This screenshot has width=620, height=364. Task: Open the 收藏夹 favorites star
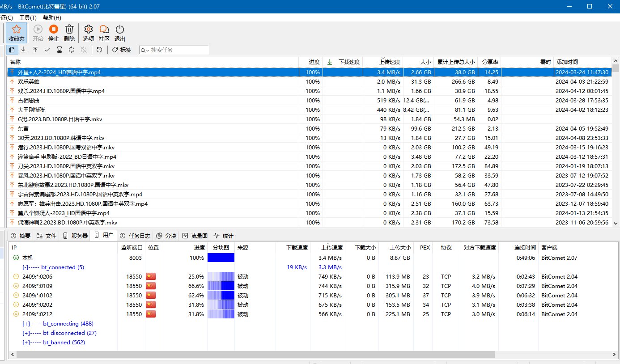click(17, 33)
